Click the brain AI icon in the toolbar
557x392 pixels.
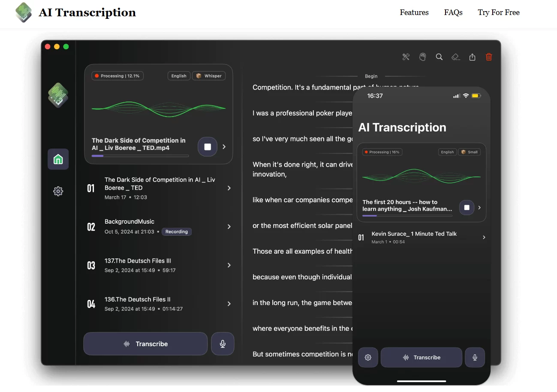point(422,57)
